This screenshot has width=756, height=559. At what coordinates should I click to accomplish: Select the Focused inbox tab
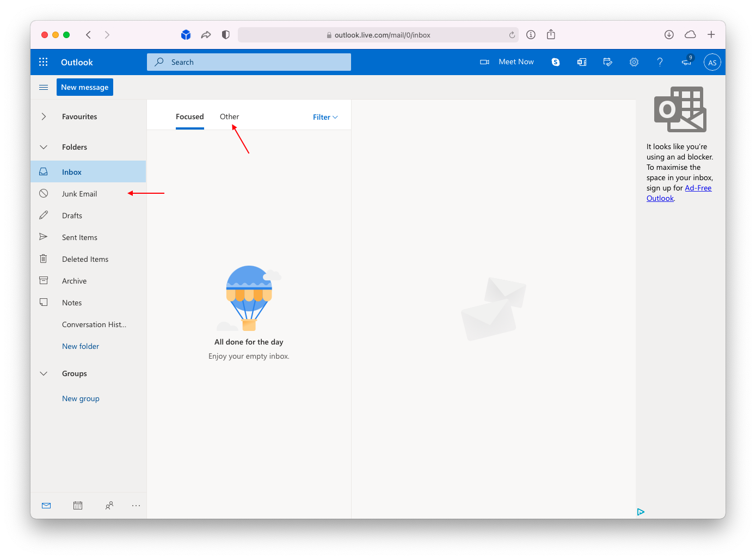[x=189, y=116]
